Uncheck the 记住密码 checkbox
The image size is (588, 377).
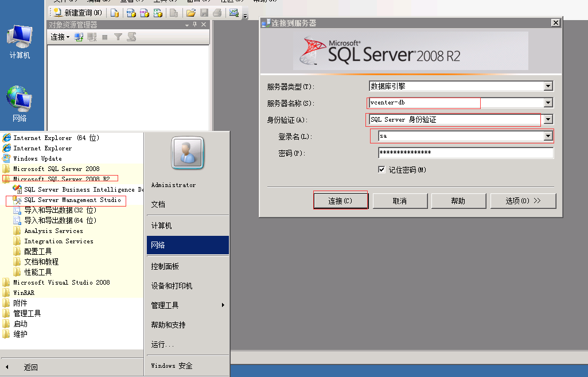pos(381,169)
